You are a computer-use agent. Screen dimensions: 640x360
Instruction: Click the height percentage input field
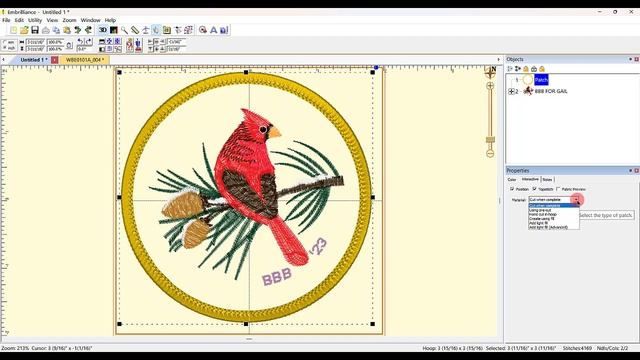[x=56, y=49]
